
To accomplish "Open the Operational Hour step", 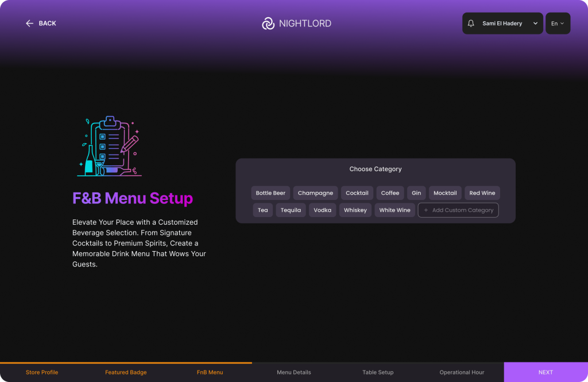I will click(x=462, y=372).
